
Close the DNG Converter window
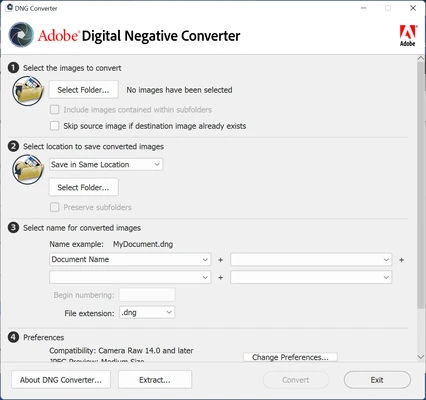tap(413, 8)
